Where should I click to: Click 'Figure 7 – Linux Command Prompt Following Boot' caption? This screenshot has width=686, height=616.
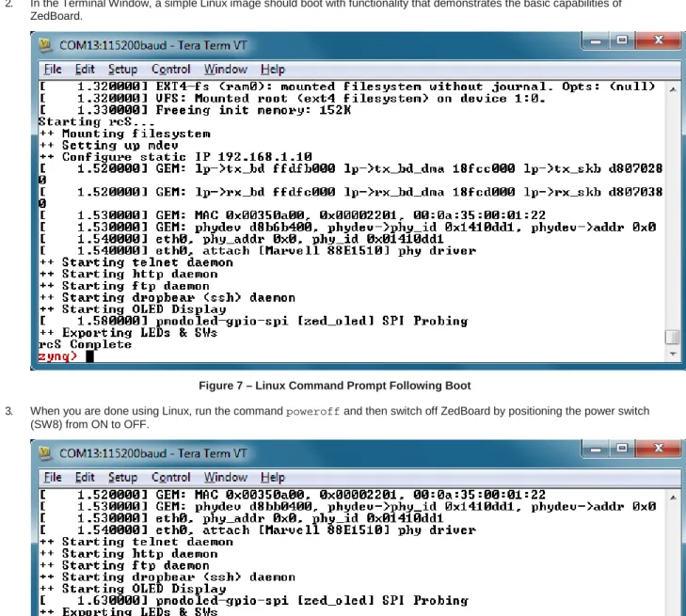point(335,386)
